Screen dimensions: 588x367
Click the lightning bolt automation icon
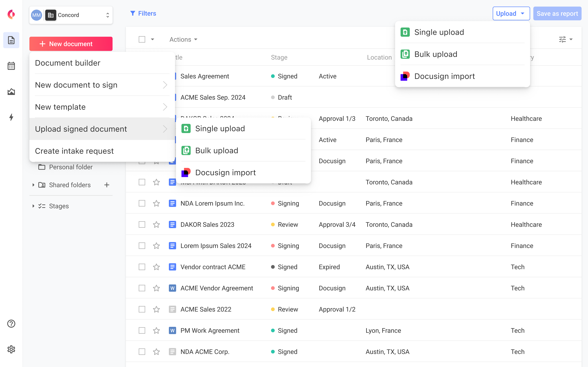(11, 117)
